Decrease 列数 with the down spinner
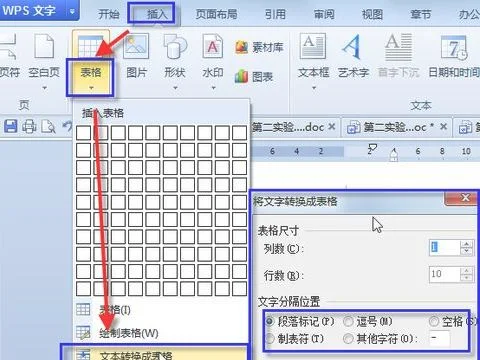 coord(467,252)
